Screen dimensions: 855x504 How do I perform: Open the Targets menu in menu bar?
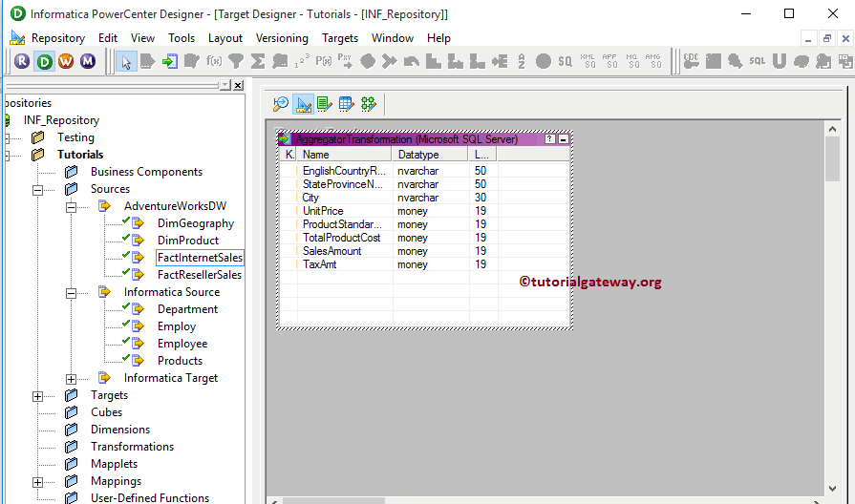[x=340, y=38]
